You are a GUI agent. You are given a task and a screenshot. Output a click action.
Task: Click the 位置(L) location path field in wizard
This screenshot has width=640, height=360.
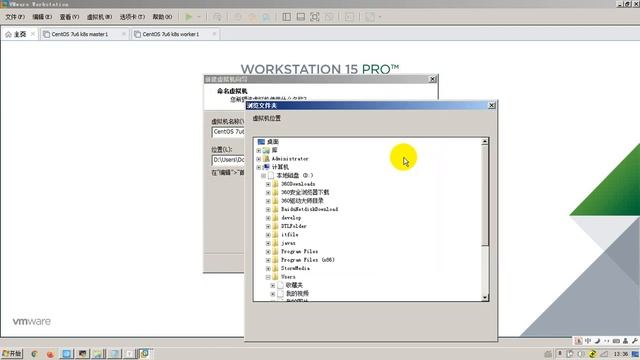point(228,160)
